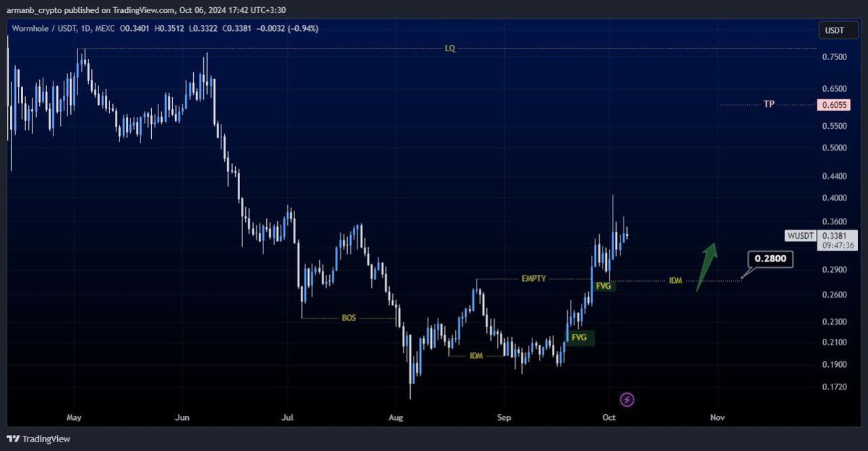Click the 0.6055 TP price label

(834, 105)
